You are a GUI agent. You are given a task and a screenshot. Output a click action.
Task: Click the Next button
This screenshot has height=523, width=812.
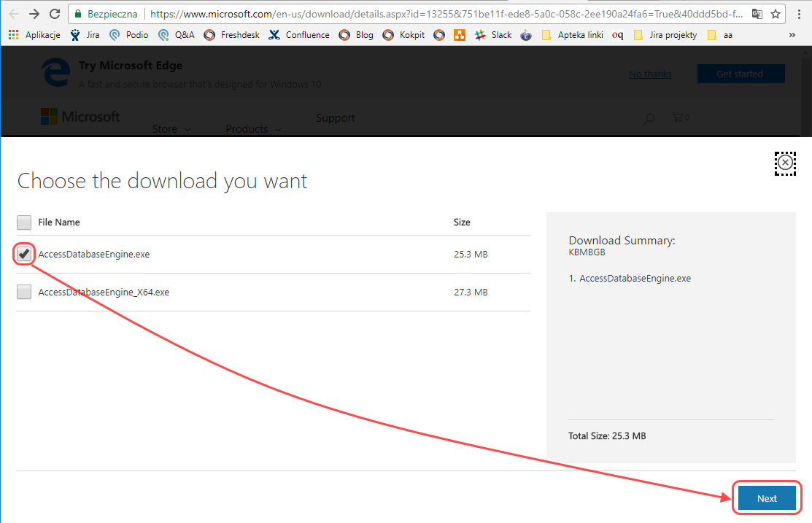click(767, 498)
